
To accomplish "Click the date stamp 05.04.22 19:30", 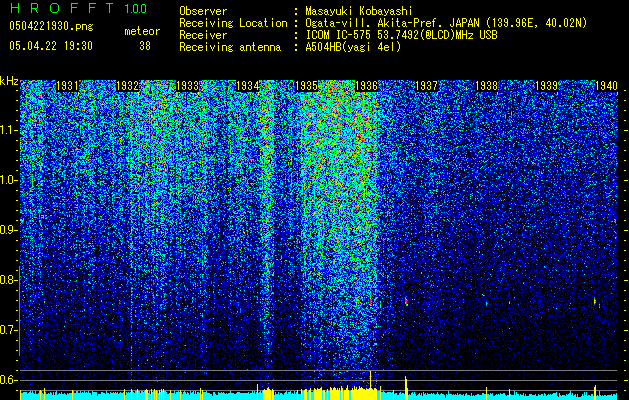I will 51,46.
